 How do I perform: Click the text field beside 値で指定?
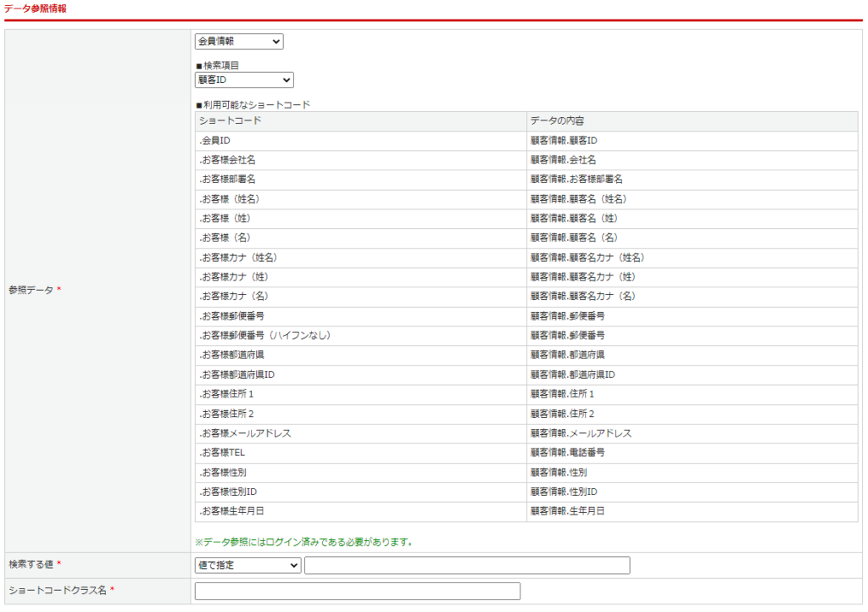(466, 565)
